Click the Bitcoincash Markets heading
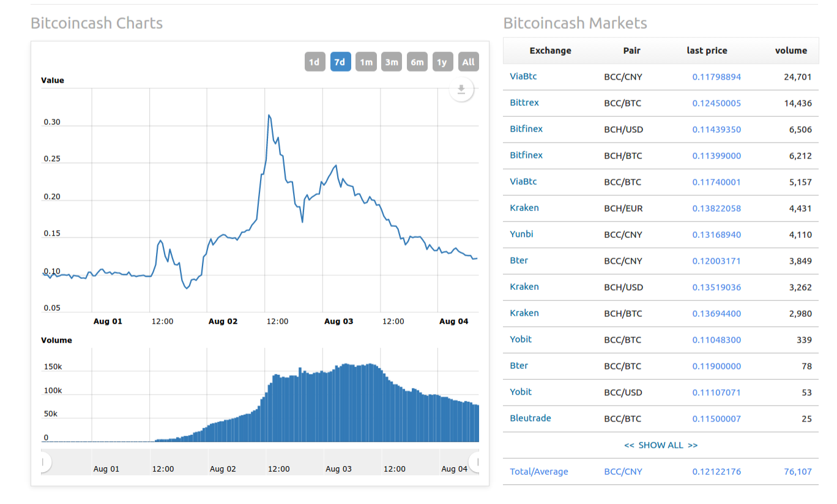The width and height of the screenshot is (837, 504). (575, 23)
